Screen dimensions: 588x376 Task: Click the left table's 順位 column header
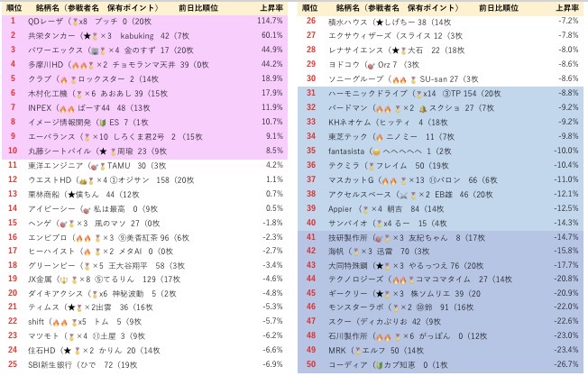tap(13, 6)
